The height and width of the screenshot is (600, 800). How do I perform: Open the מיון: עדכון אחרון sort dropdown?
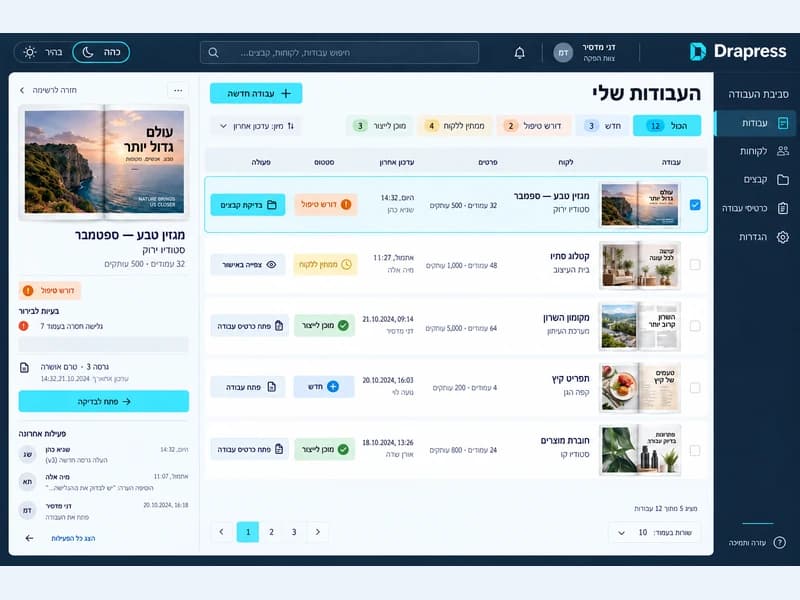click(x=257, y=126)
